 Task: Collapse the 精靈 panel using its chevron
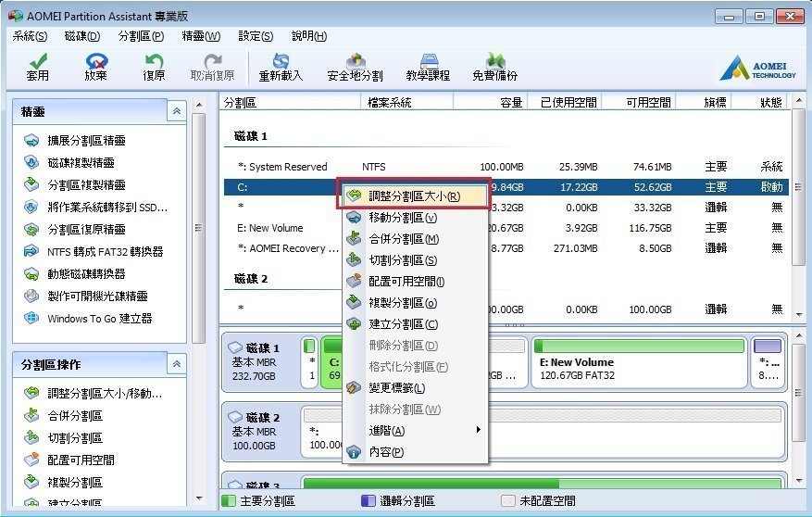(x=177, y=111)
